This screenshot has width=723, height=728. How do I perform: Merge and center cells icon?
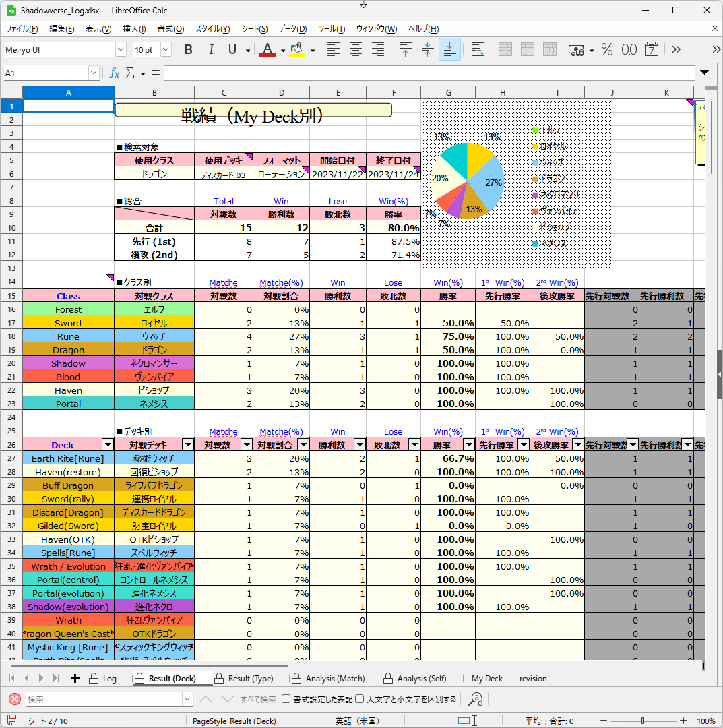[505, 50]
